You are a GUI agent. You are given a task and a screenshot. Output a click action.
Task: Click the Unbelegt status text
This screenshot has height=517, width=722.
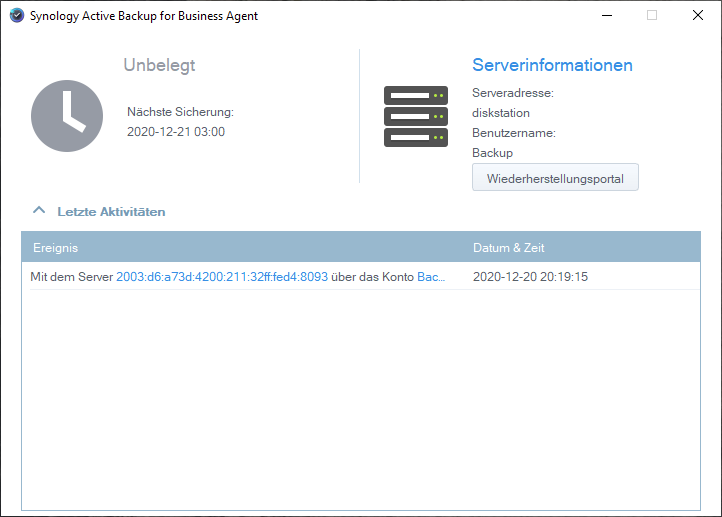(x=159, y=65)
